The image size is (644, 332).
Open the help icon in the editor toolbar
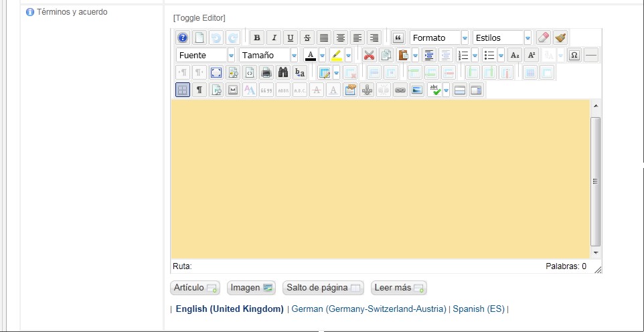point(183,38)
